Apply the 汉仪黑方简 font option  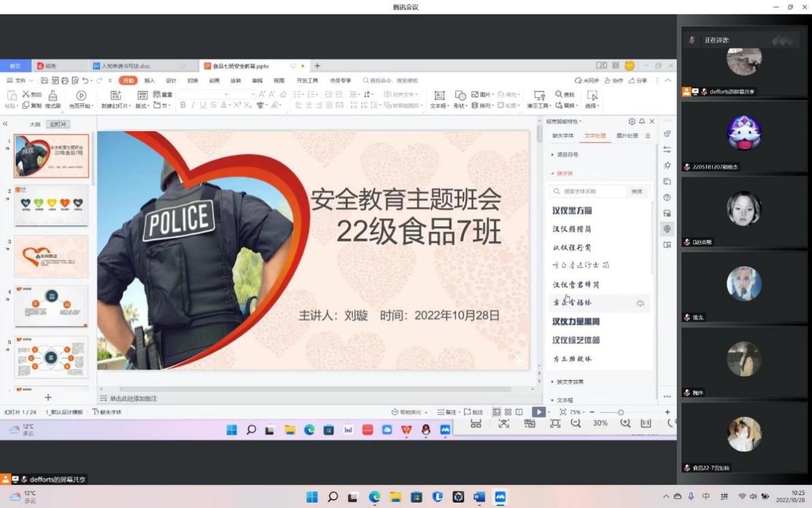(572, 211)
